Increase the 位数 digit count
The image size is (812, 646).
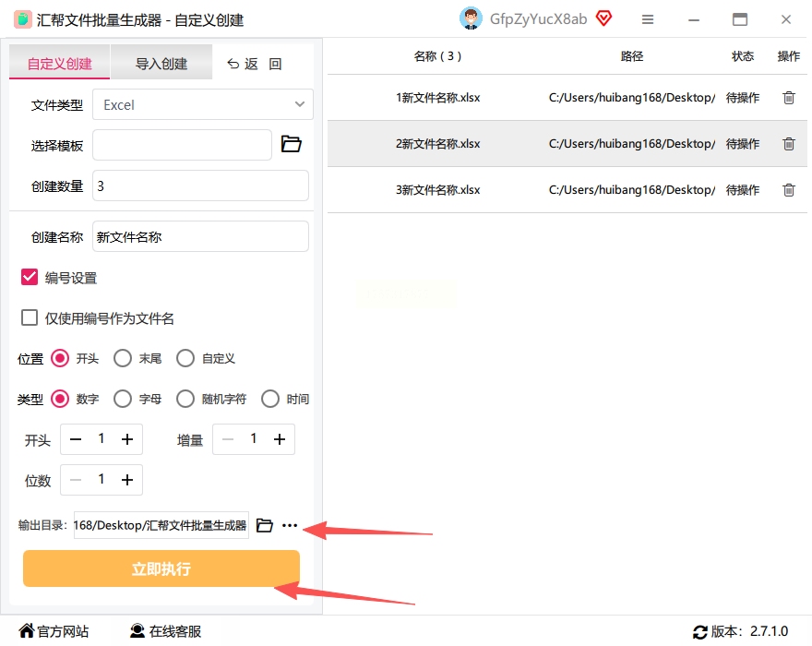coord(127,480)
